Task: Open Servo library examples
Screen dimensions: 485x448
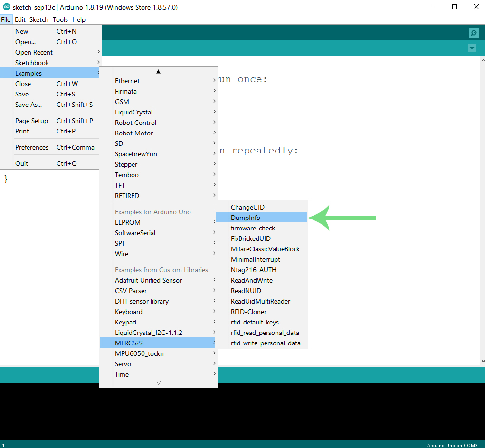Action: click(158, 364)
